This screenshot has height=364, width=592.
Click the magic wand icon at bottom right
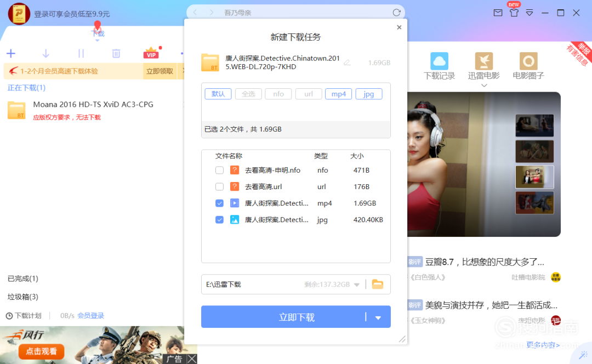pos(583,355)
